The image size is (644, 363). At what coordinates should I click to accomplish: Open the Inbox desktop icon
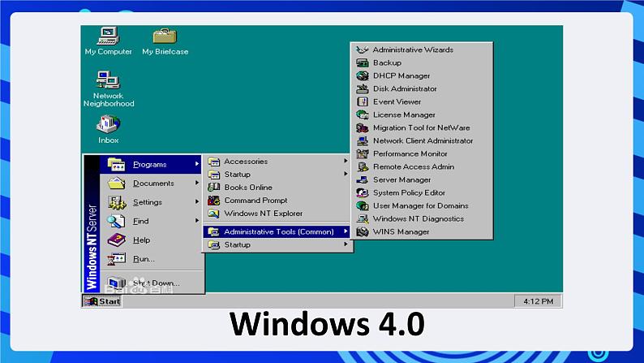(108, 125)
